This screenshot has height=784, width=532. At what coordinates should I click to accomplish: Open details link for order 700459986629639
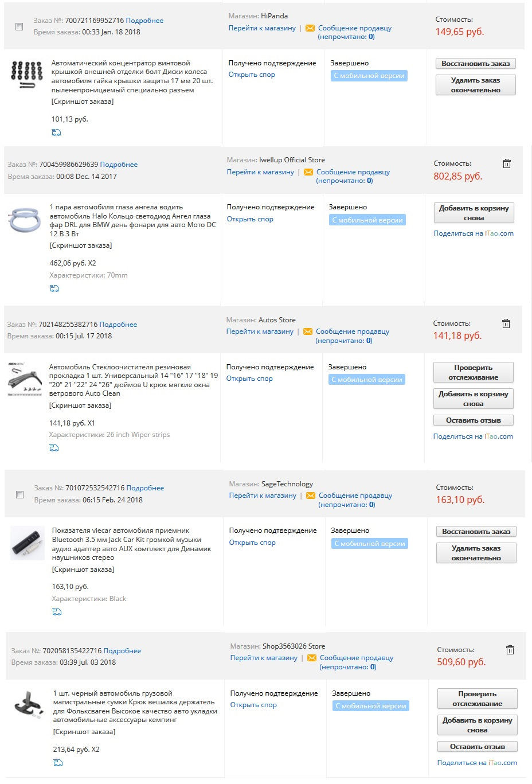coord(119,165)
